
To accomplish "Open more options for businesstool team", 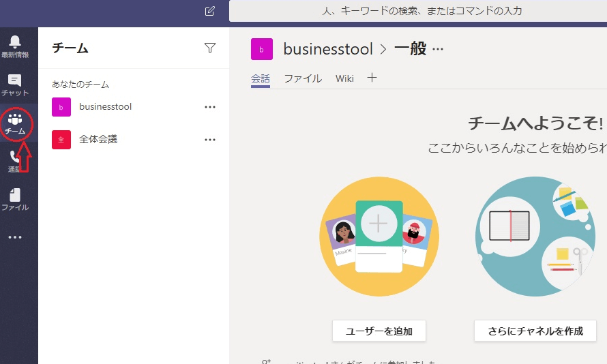I will tap(210, 107).
